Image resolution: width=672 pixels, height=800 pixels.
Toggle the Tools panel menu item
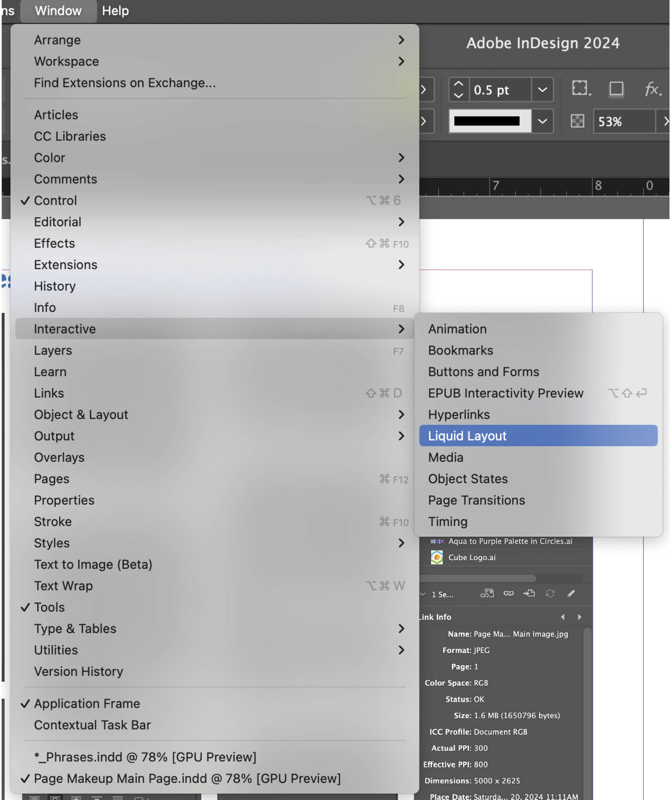point(215,607)
